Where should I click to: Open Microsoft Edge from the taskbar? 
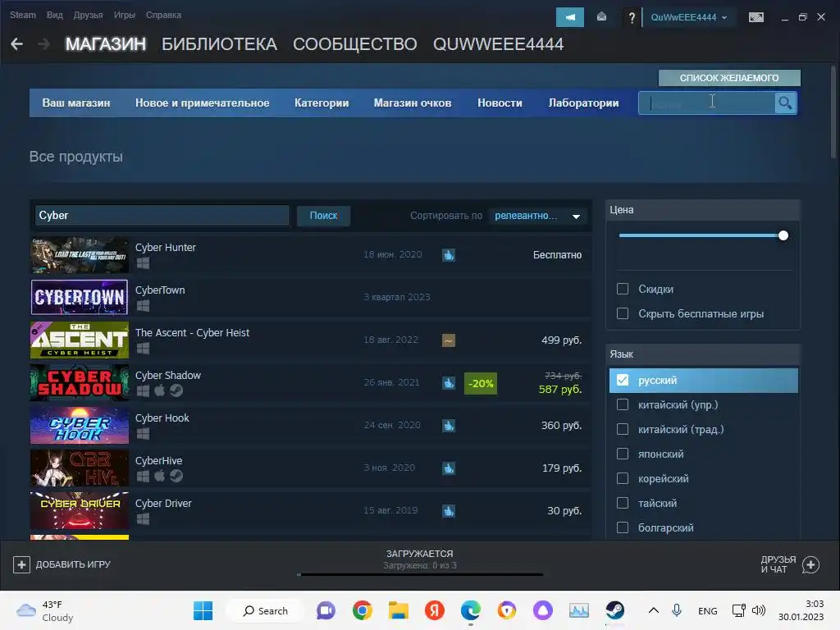[470, 610]
